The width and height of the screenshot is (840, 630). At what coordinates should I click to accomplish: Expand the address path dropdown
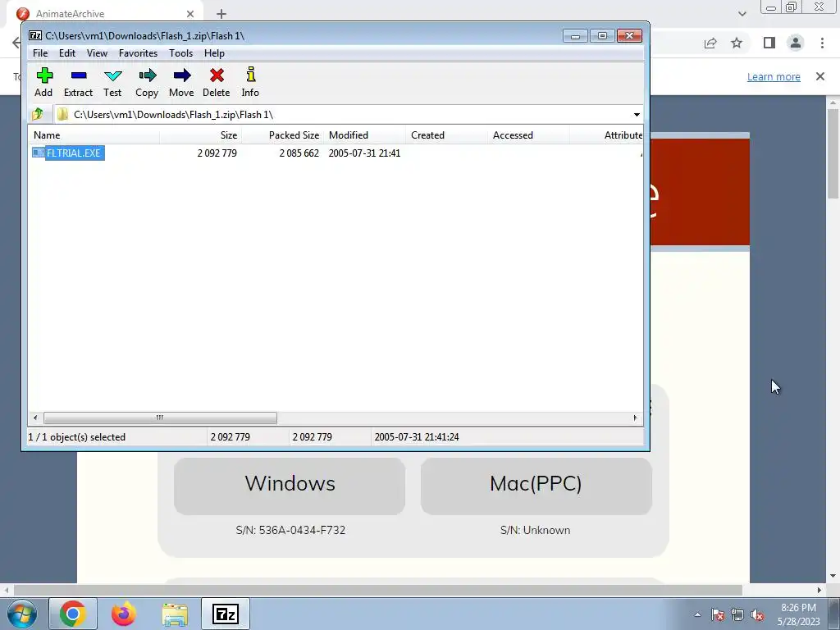coord(637,115)
